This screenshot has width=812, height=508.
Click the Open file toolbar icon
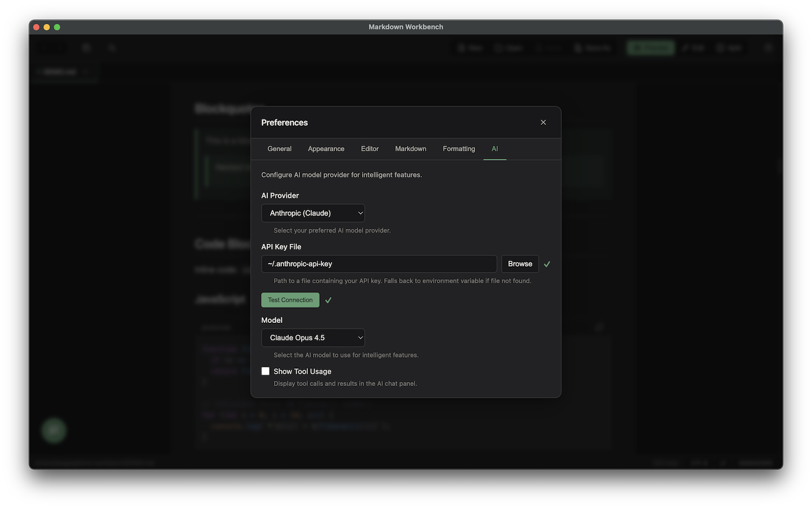pos(508,47)
